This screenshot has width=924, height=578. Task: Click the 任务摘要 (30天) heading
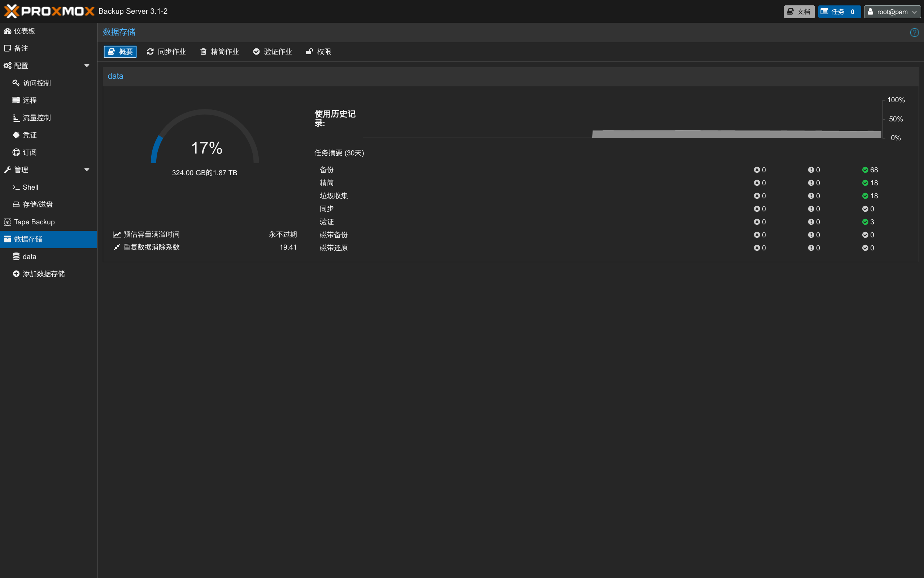(x=339, y=153)
